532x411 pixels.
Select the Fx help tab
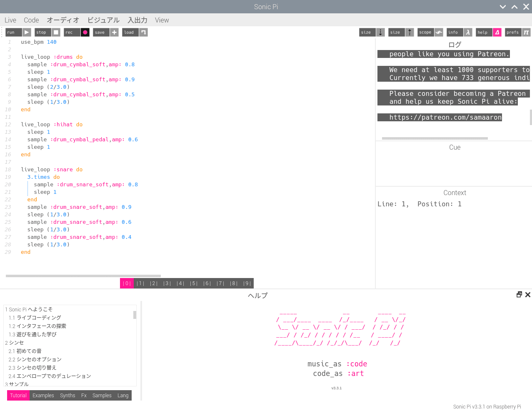pos(84,396)
